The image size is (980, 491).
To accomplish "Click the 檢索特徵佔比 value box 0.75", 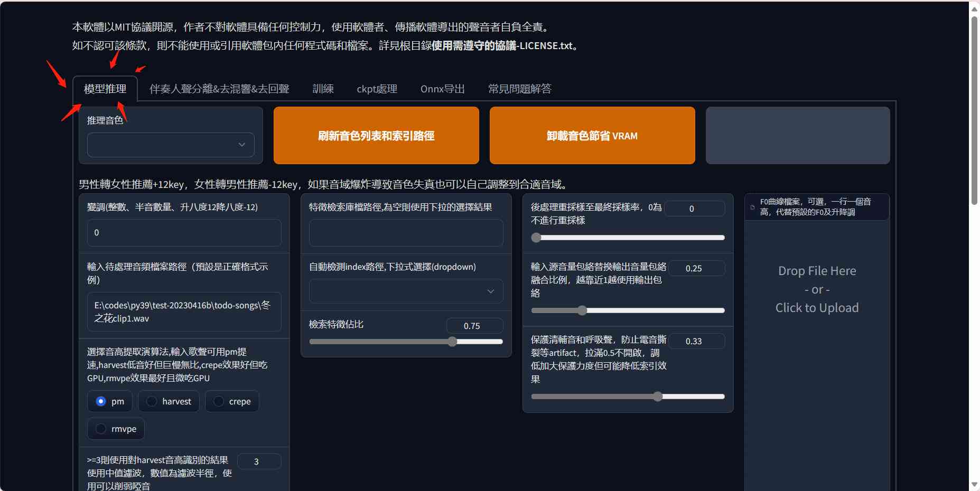I will 474,326.
